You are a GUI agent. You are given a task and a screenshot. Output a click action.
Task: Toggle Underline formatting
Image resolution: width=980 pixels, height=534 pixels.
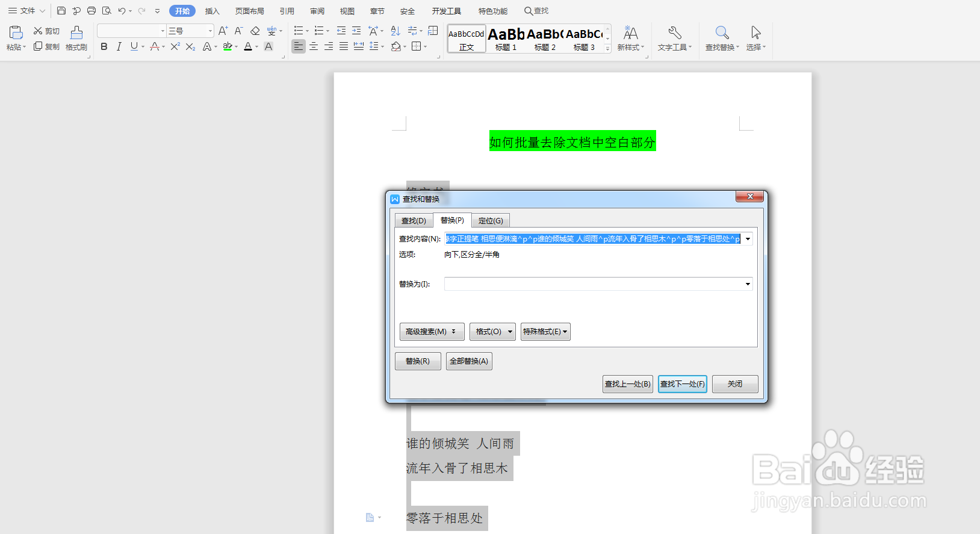[134, 46]
